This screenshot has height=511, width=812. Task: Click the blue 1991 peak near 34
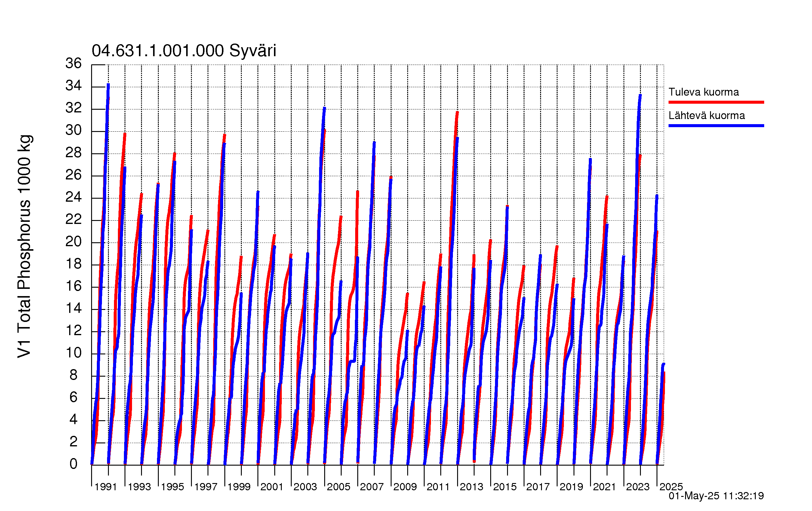click(108, 84)
